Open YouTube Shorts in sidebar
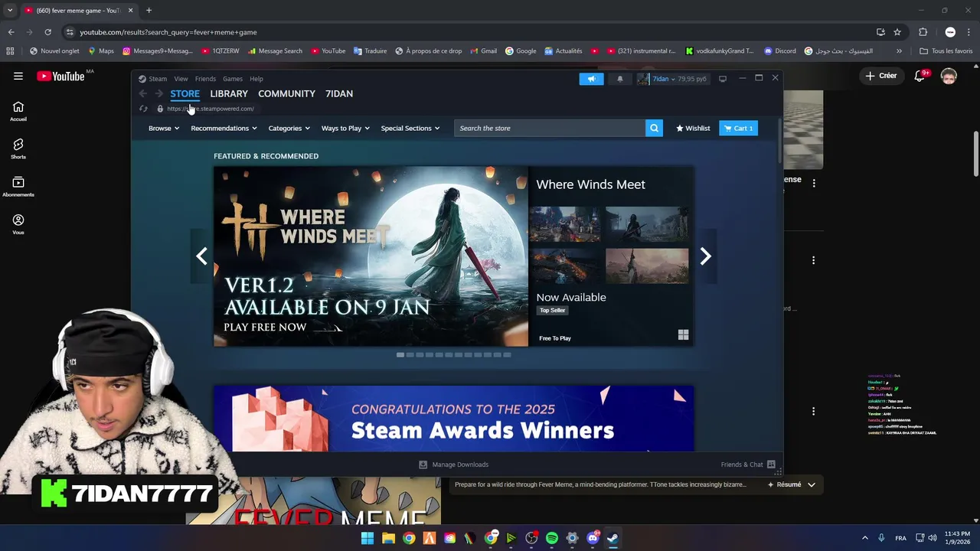Image resolution: width=980 pixels, height=551 pixels. [x=18, y=149]
